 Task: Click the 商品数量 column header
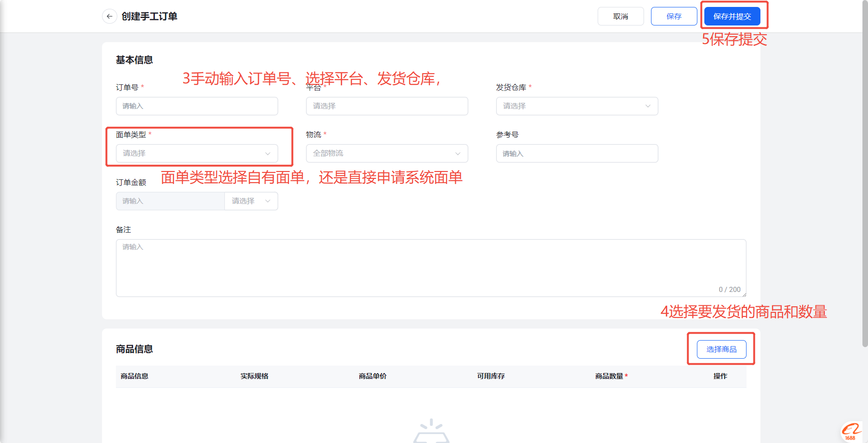tap(609, 376)
